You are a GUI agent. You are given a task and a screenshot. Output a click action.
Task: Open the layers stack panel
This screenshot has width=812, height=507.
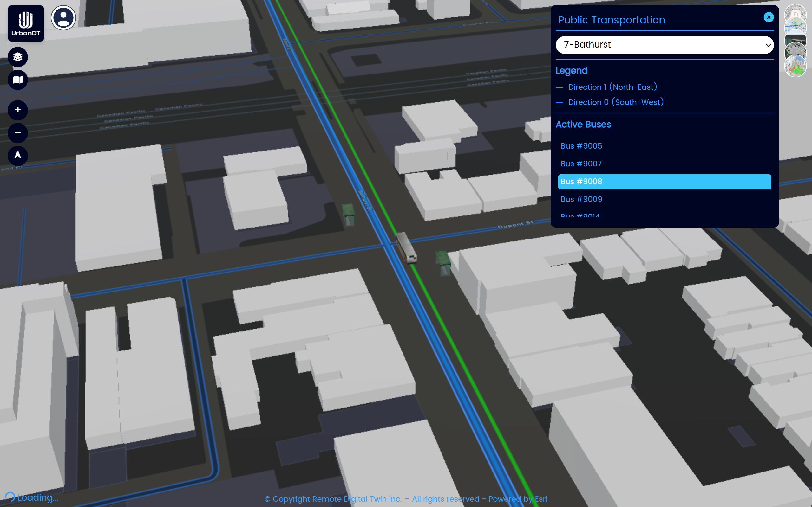(18, 57)
